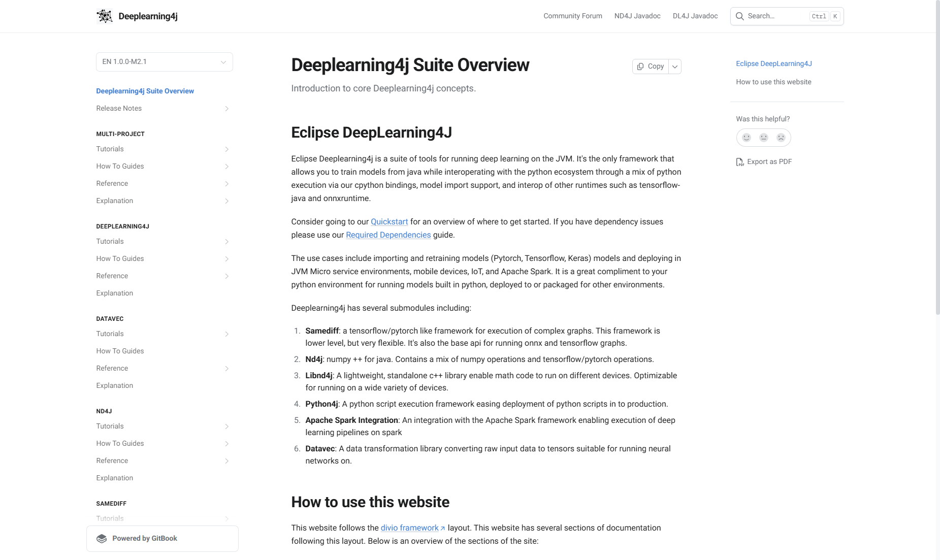Open DL4J Javadoc in the top navigation
This screenshot has height=560, width=940.
[x=695, y=16]
